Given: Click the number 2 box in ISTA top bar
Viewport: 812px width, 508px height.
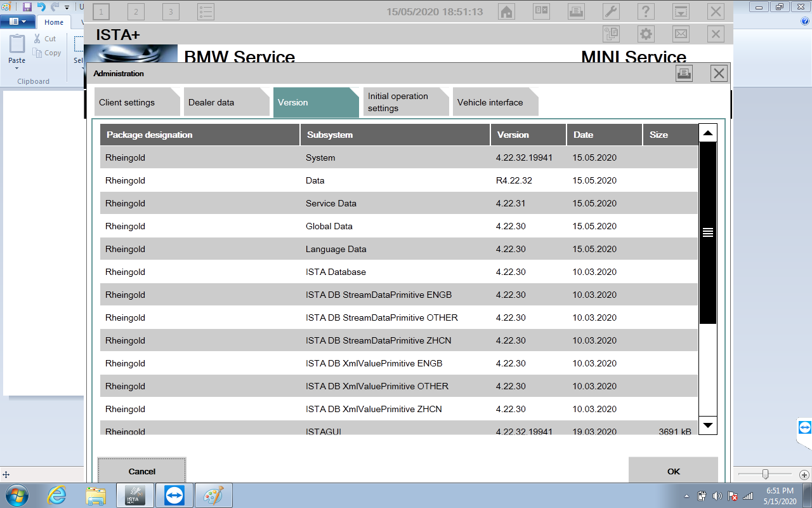Looking at the screenshot, I should click(x=136, y=11).
